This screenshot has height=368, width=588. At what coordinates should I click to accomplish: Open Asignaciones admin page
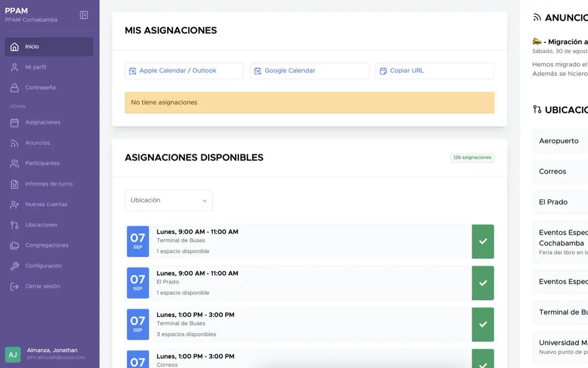[49, 123]
